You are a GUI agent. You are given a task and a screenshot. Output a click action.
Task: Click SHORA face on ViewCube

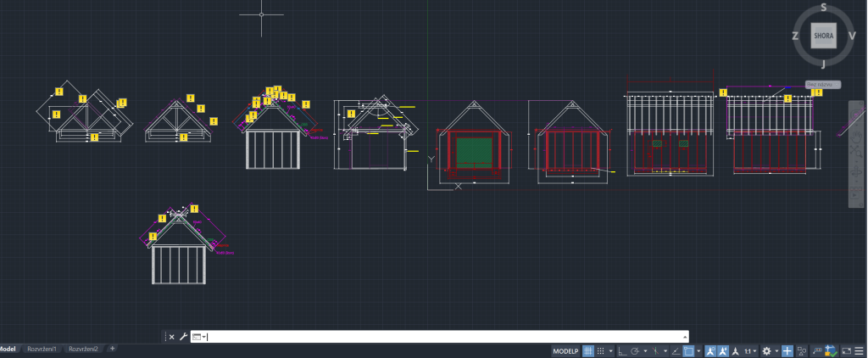click(x=822, y=36)
